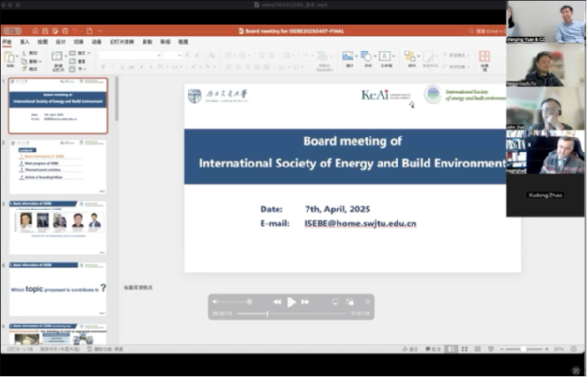This screenshot has width=588, height=378.
Task: Click the rewind button in video player
Action: coord(277,302)
